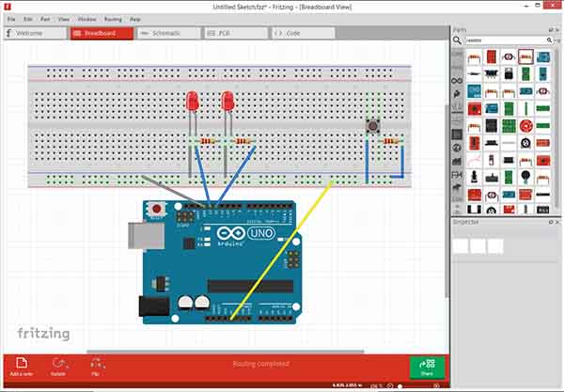The height and width of the screenshot is (392, 564).
Task: Click the Arduino USB connector
Action: pos(146,236)
